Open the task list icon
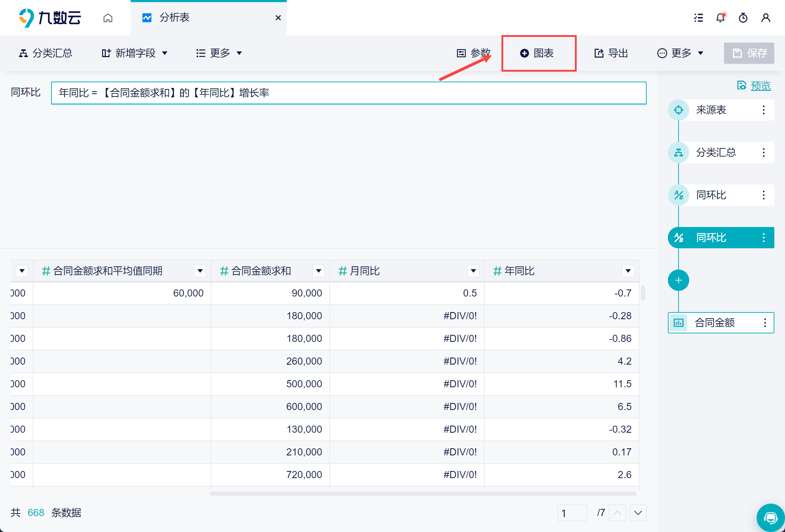This screenshot has height=532, width=785. point(698,18)
